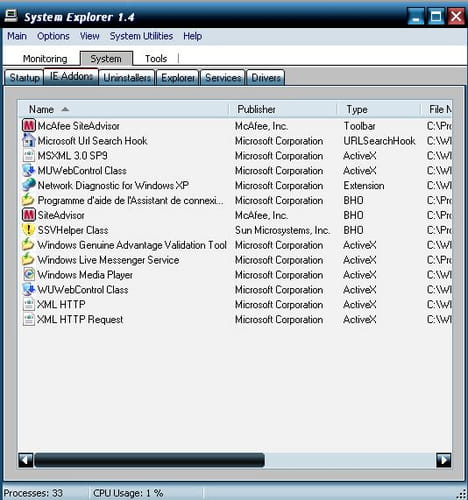Select the System tab
This screenshot has width=468, height=500.
point(106,59)
